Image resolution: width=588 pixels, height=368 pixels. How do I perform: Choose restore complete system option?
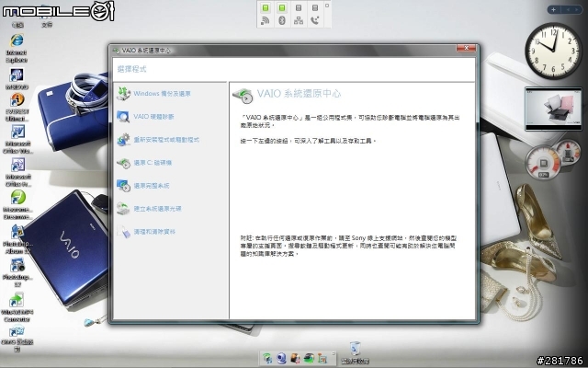pyautogui.click(x=143, y=186)
